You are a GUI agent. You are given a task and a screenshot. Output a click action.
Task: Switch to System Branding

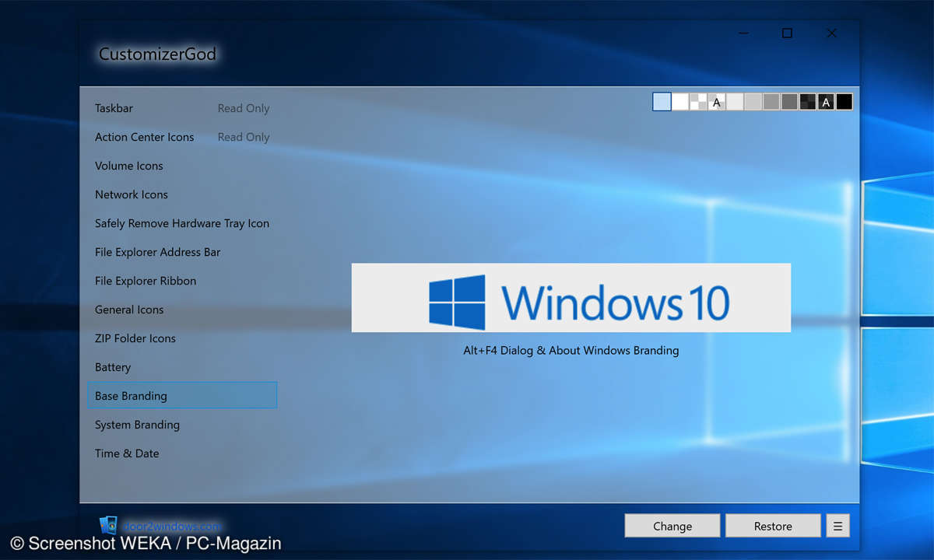point(182,425)
